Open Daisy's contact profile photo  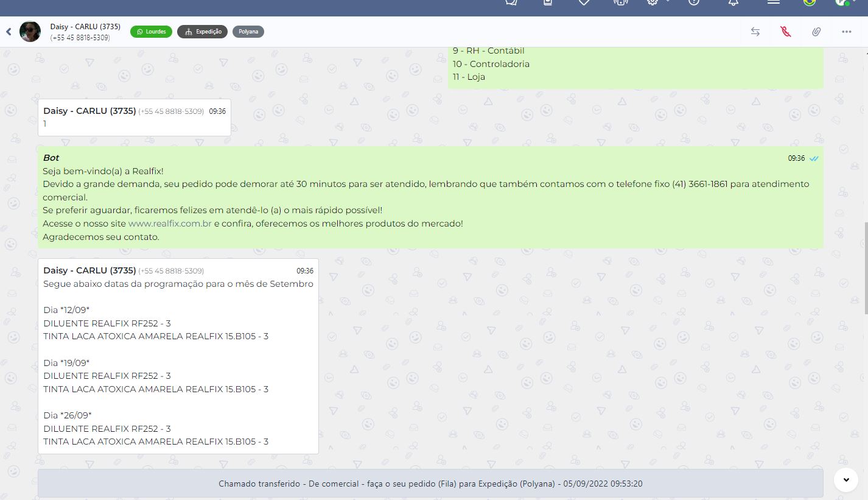click(x=30, y=32)
